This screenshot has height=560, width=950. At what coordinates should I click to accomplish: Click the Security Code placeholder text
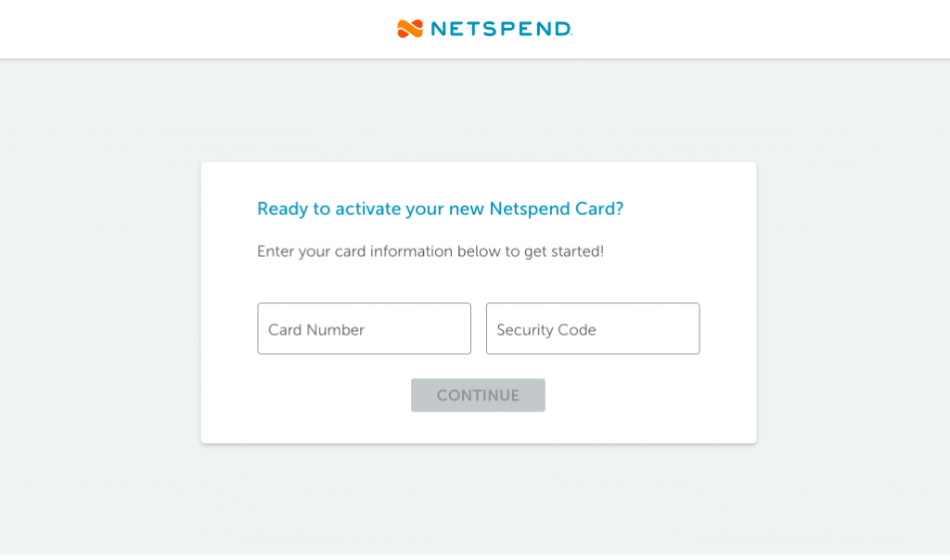[546, 329]
